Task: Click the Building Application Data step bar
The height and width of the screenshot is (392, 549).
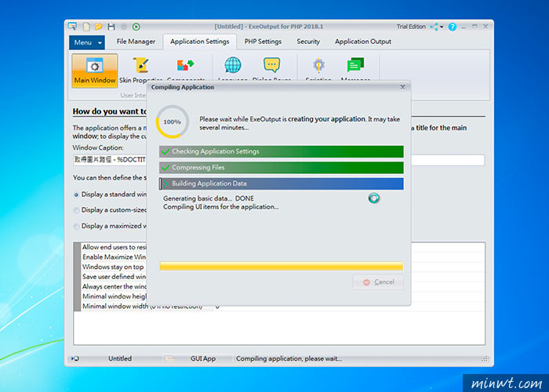Action: point(281,183)
